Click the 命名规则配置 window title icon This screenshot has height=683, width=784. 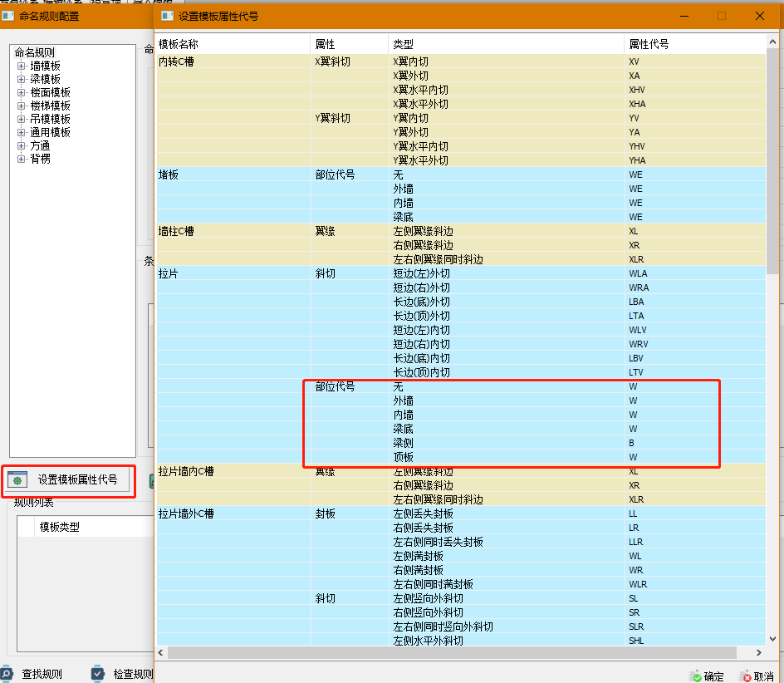click(x=7, y=16)
